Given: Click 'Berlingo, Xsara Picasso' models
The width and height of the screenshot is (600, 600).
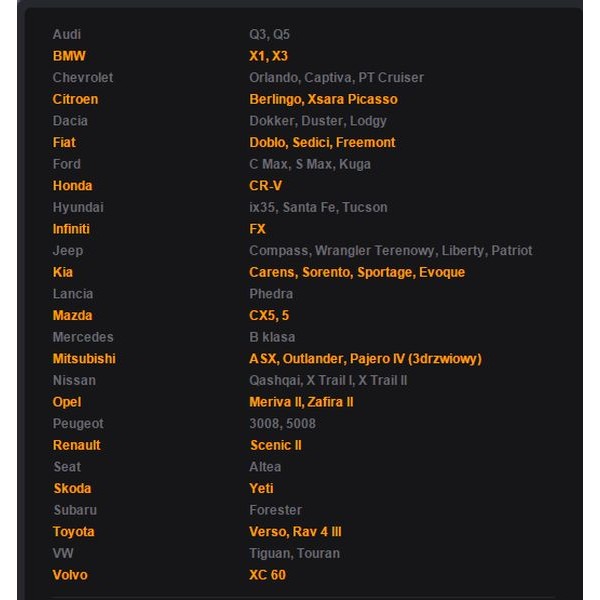Looking at the screenshot, I should (x=323, y=99).
